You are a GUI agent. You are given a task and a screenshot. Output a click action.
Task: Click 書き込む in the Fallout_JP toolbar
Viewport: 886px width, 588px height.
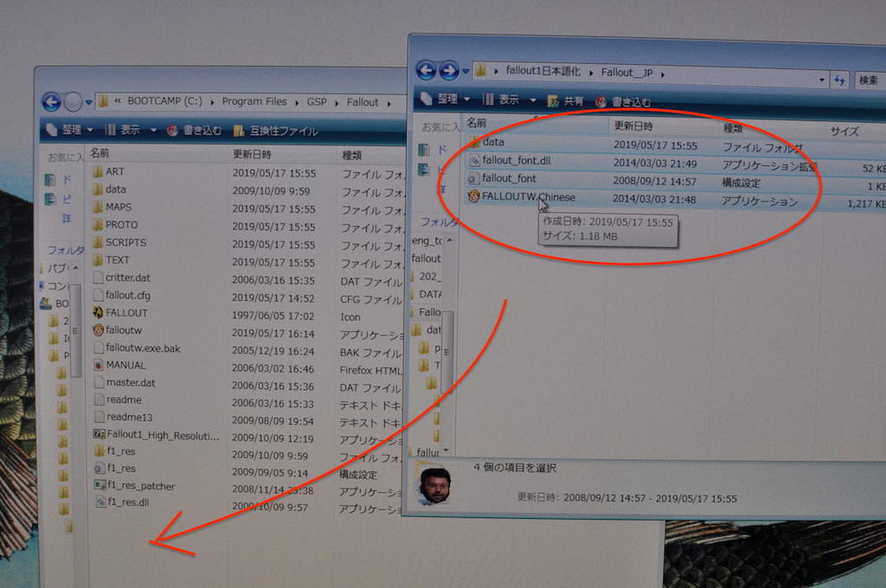tap(624, 102)
